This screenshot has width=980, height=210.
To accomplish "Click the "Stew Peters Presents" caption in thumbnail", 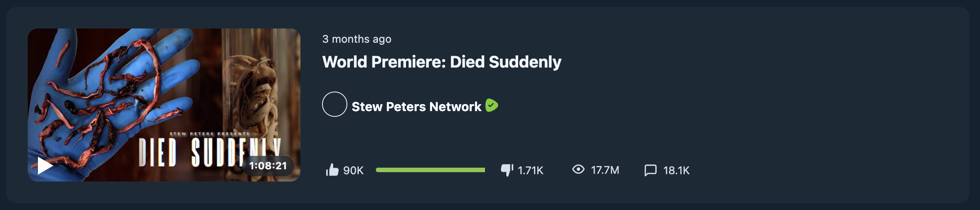I will click(209, 133).
